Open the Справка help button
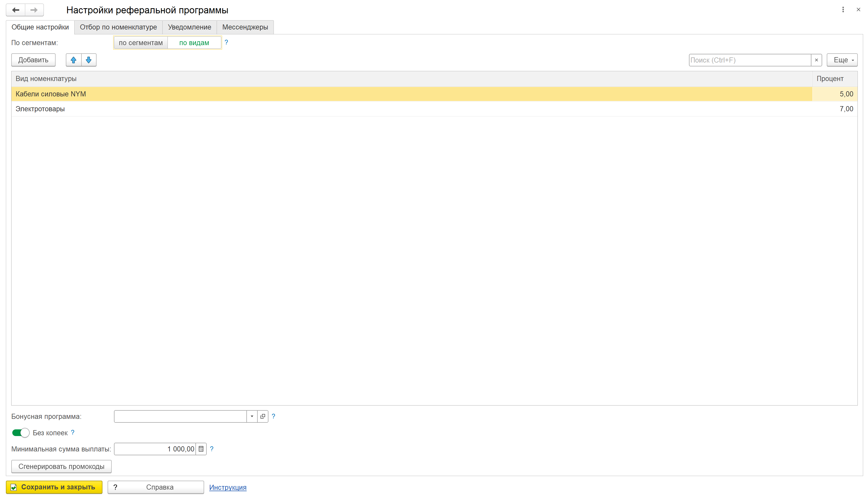The width and height of the screenshot is (868, 495). [x=155, y=487]
